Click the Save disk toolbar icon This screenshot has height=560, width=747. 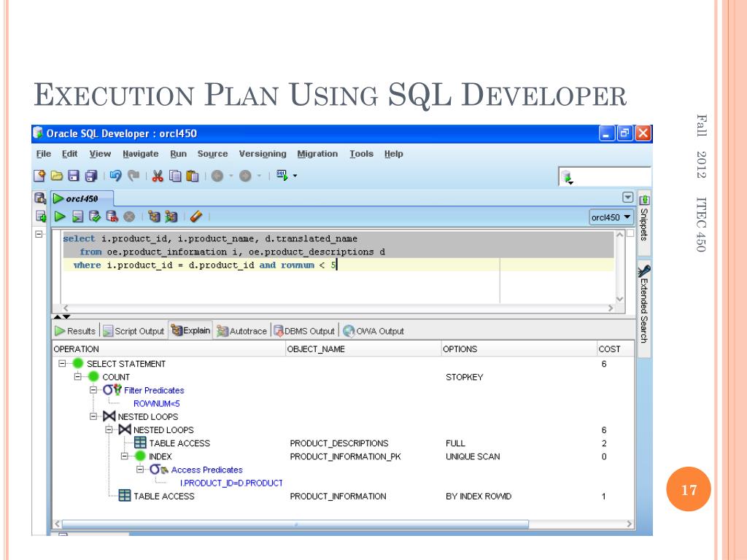coord(74,176)
